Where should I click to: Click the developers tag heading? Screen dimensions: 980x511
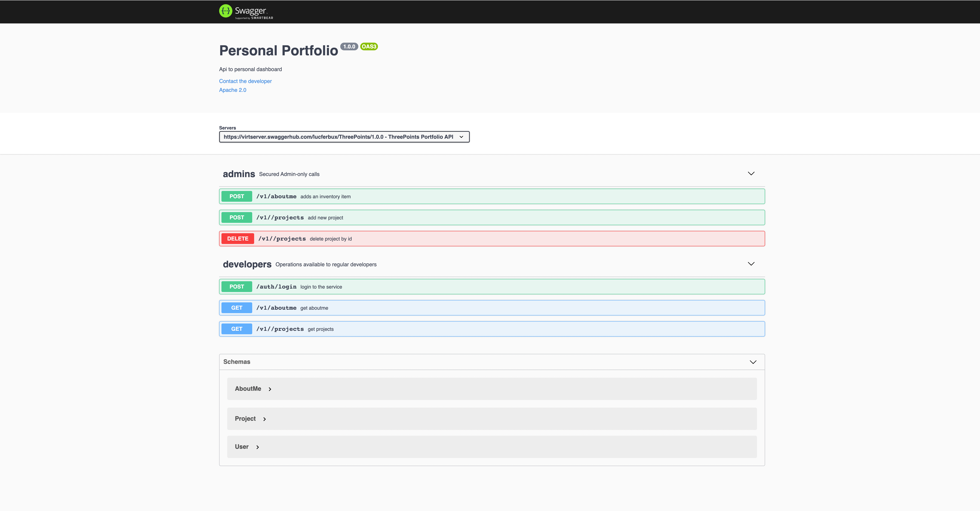click(x=247, y=264)
